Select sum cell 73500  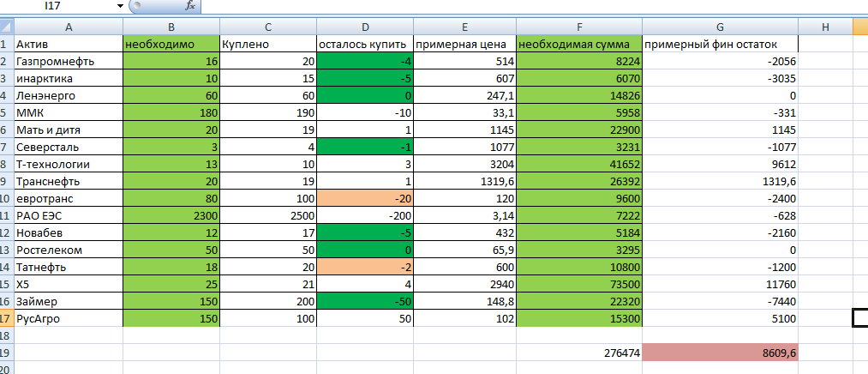[579, 284]
